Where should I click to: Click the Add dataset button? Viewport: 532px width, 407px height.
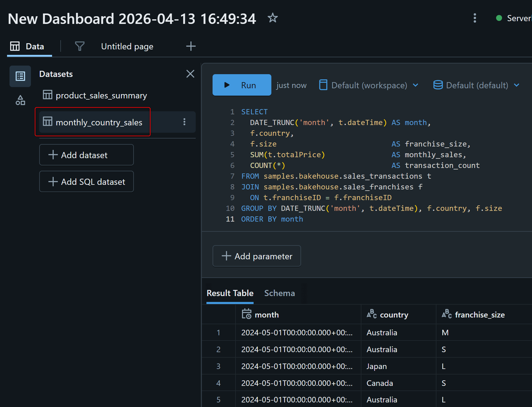(x=86, y=155)
